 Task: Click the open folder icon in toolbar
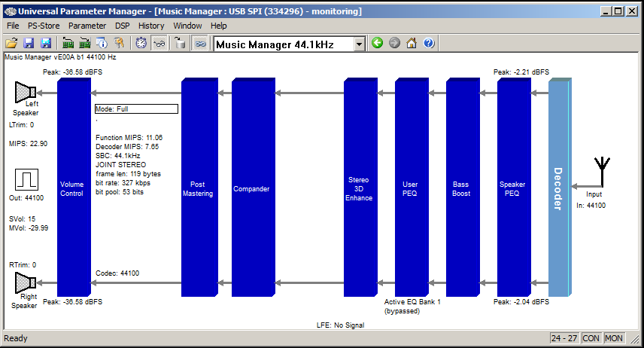click(x=12, y=44)
